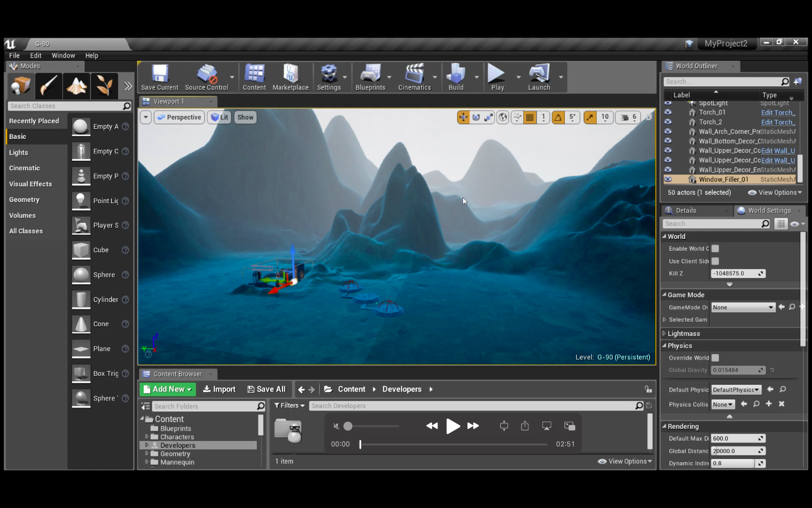Switch to Paint mode brush icon
The image size is (812, 508).
point(48,85)
